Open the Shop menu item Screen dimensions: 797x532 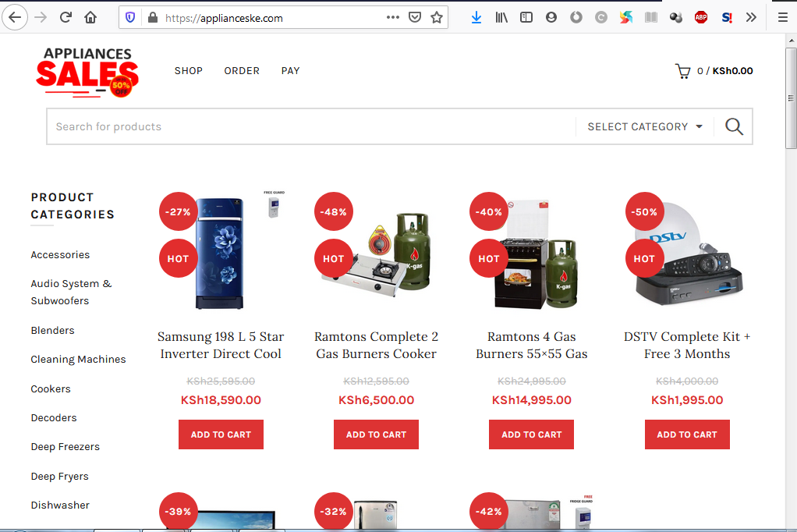(x=189, y=71)
